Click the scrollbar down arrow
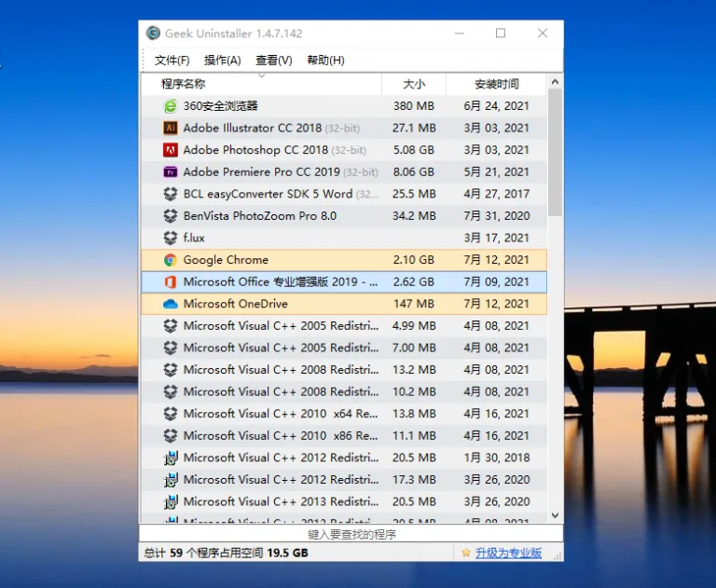716x588 pixels. 556,515
